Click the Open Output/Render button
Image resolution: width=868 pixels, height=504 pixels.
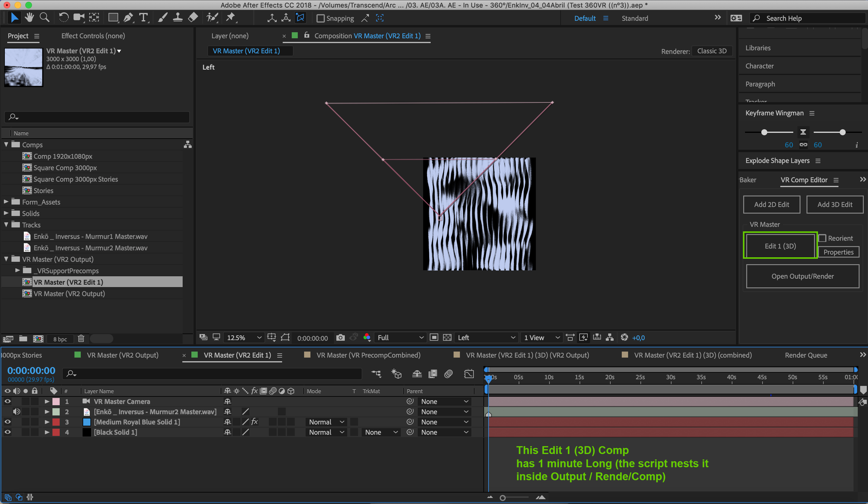pos(803,276)
